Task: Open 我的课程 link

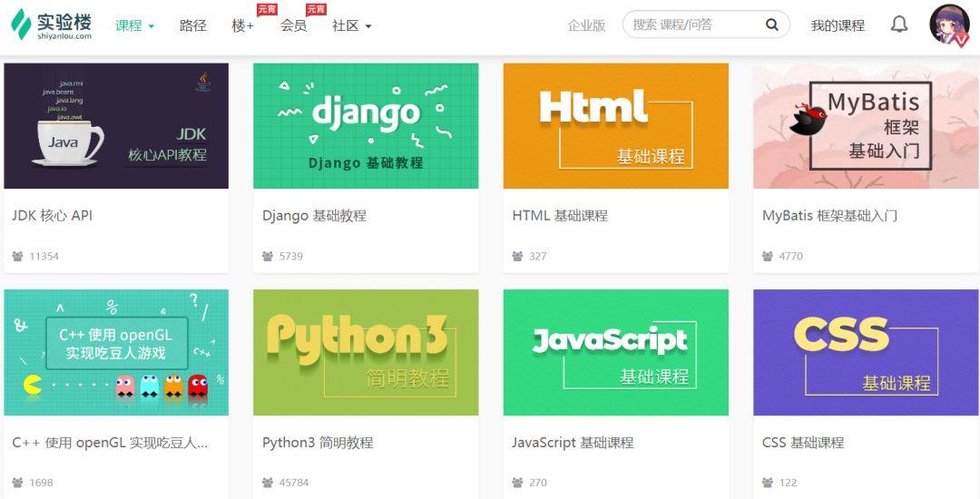Action: [838, 25]
